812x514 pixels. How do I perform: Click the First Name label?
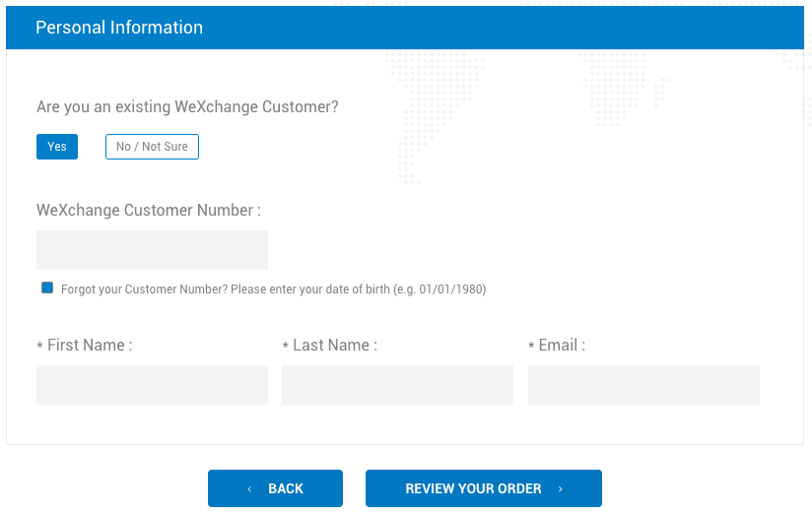(x=89, y=346)
